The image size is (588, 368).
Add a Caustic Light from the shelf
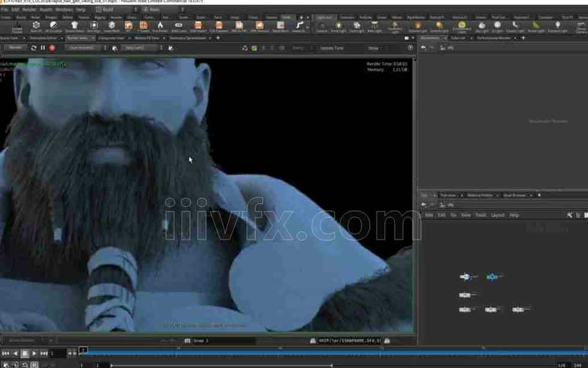[x=515, y=26]
